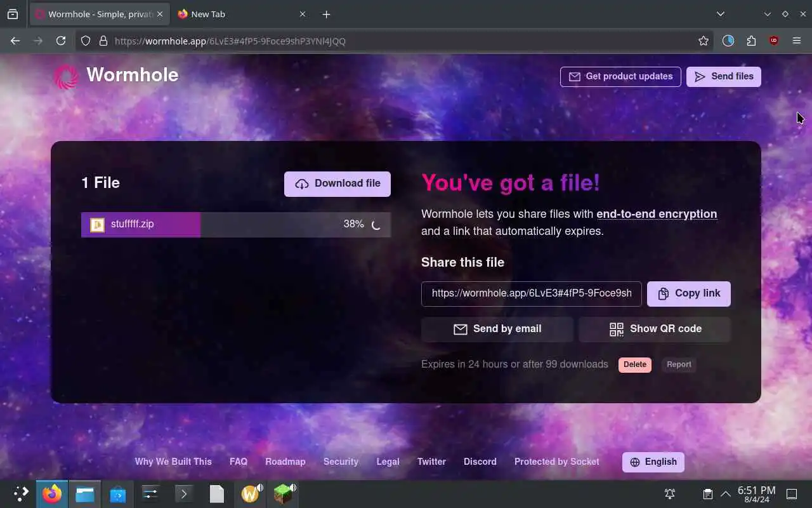Click the Download file button
The image size is (812, 508).
(x=337, y=184)
